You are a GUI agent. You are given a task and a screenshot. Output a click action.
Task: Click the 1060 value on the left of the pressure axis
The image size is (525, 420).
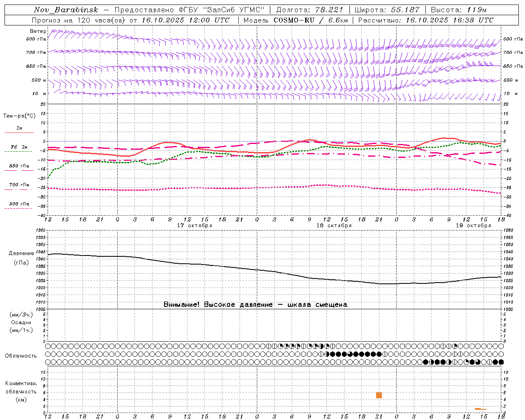[x=41, y=231]
